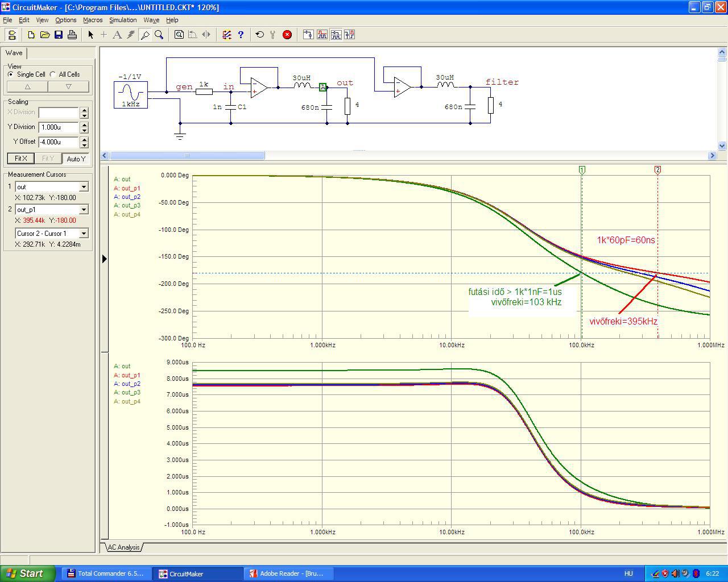Switch to Adobe Reader in the taskbar
728x582 pixels.
tap(289, 573)
